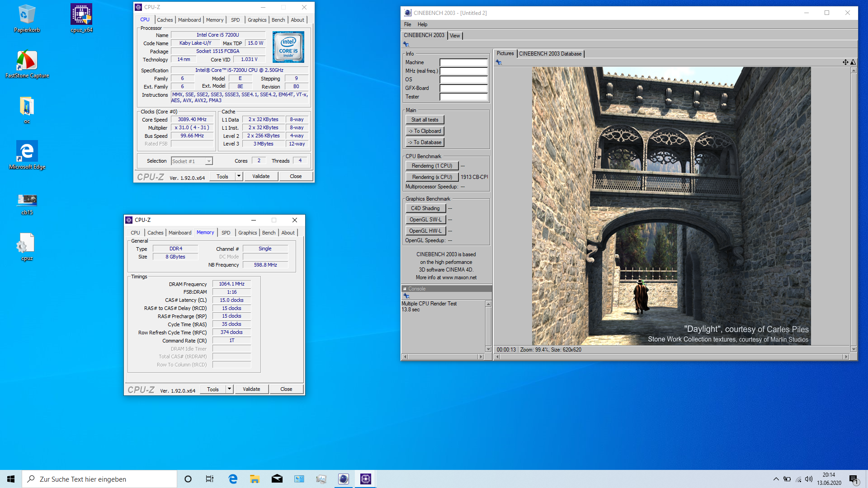Open Edge browser from the taskbar
This screenshot has width=868, height=488.
[x=233, y=479]
